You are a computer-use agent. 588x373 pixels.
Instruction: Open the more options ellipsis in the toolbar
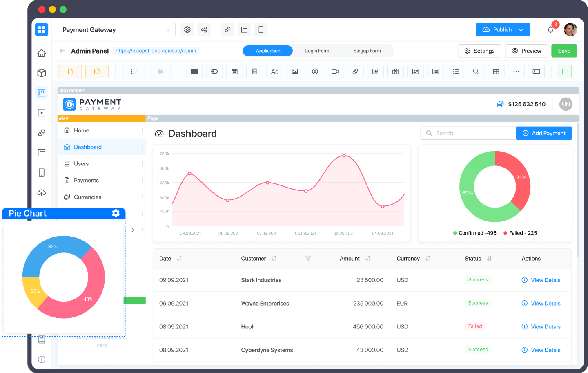click(516, 71)
